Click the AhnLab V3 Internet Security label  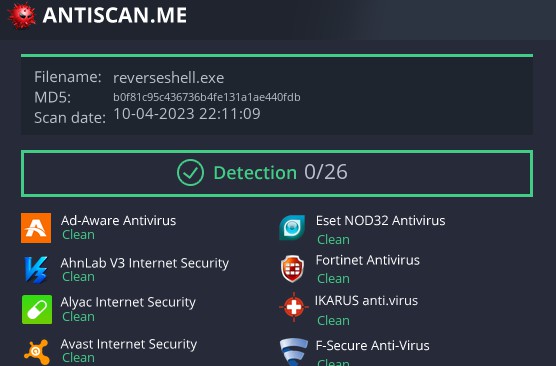tap(145, 263)
